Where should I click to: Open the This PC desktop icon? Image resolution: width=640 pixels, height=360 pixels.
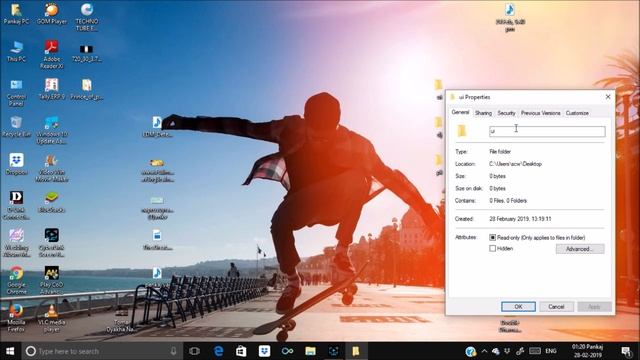(x=16, y=51)
